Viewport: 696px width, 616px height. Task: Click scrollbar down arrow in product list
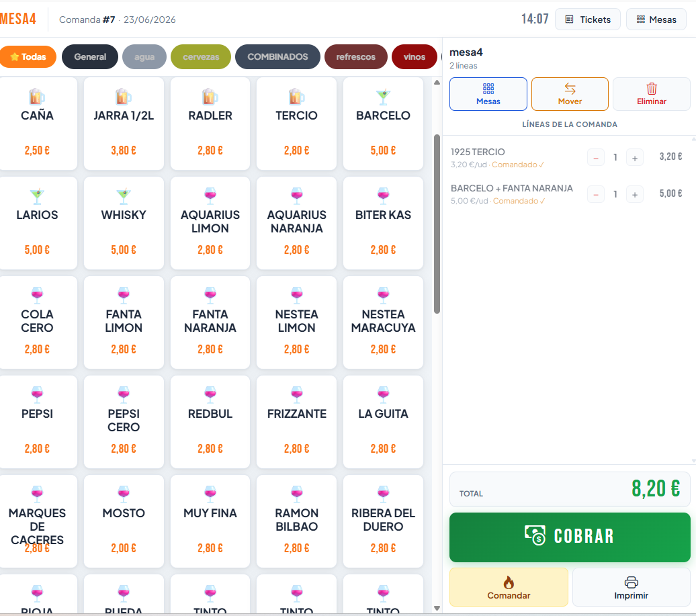[437, 608]
